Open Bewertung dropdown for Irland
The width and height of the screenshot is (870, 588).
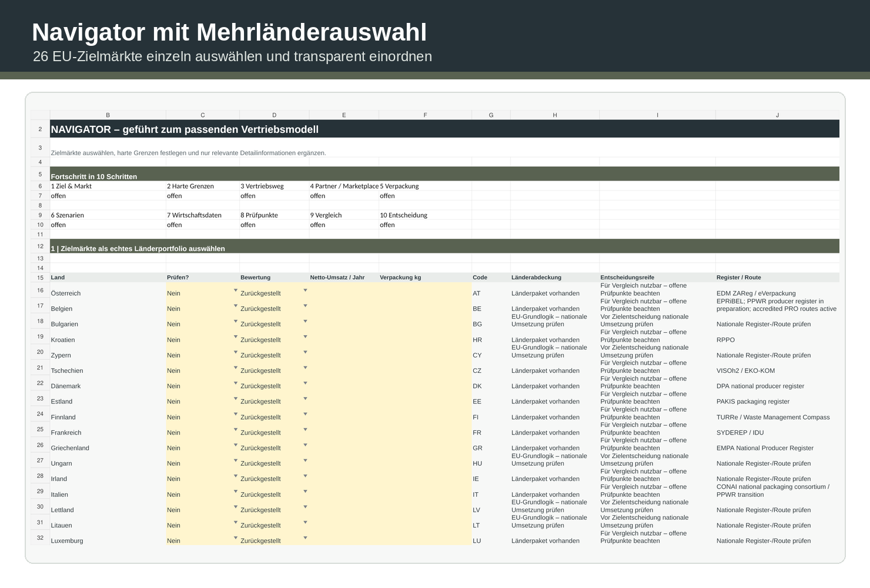[x=305, y=476]
